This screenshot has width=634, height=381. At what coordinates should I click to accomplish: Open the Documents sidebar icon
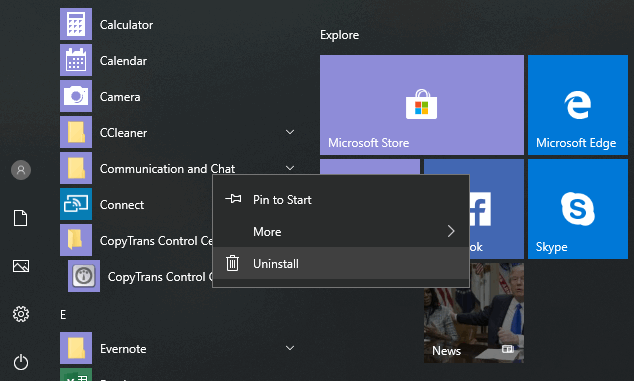coord(21,218)
